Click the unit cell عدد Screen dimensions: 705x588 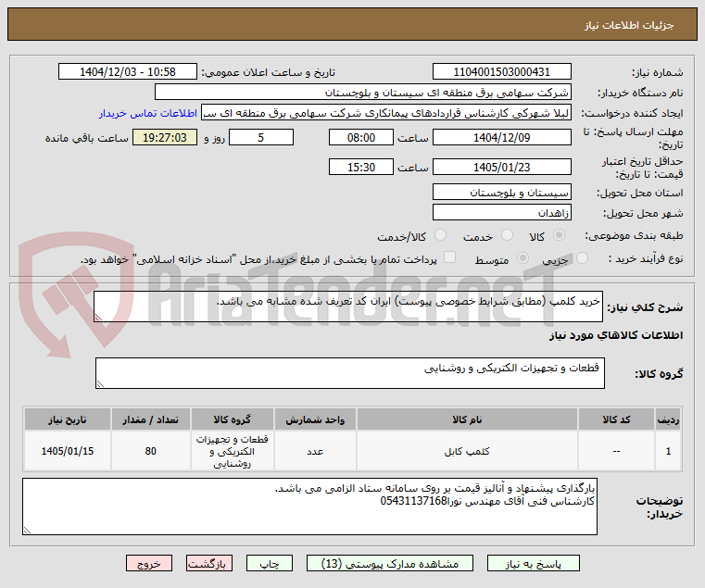click(x=315, y=451)
